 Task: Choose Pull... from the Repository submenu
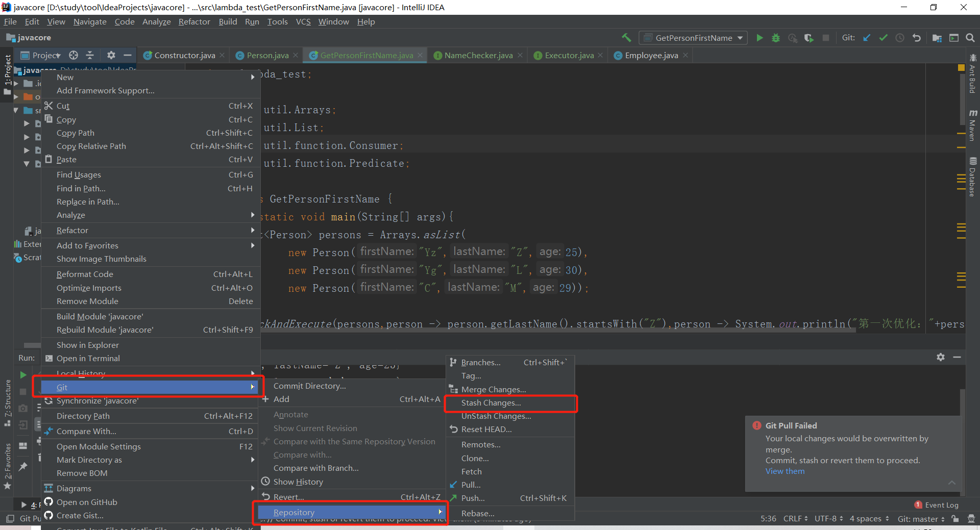pyautogui.click(x=510, y=485)
